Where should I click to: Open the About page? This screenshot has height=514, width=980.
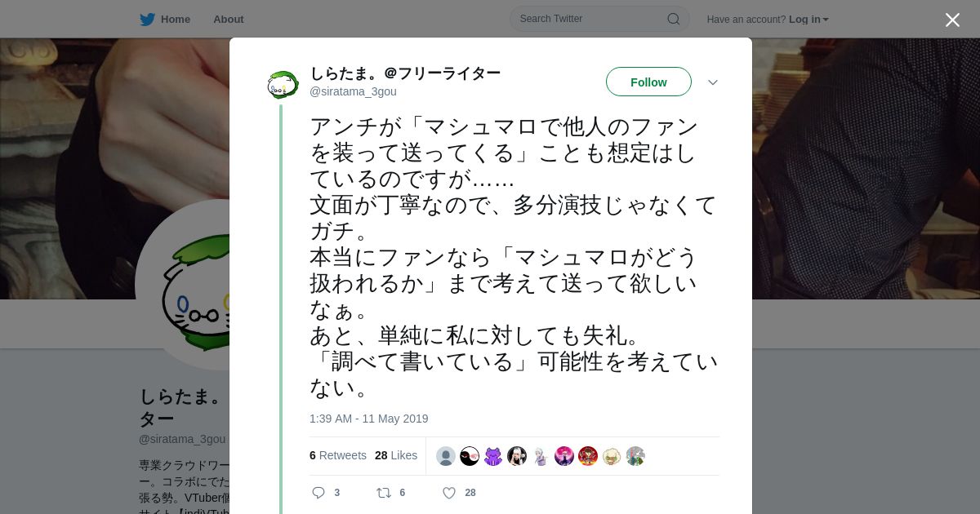pyautogui.click(x=228, y=20)
